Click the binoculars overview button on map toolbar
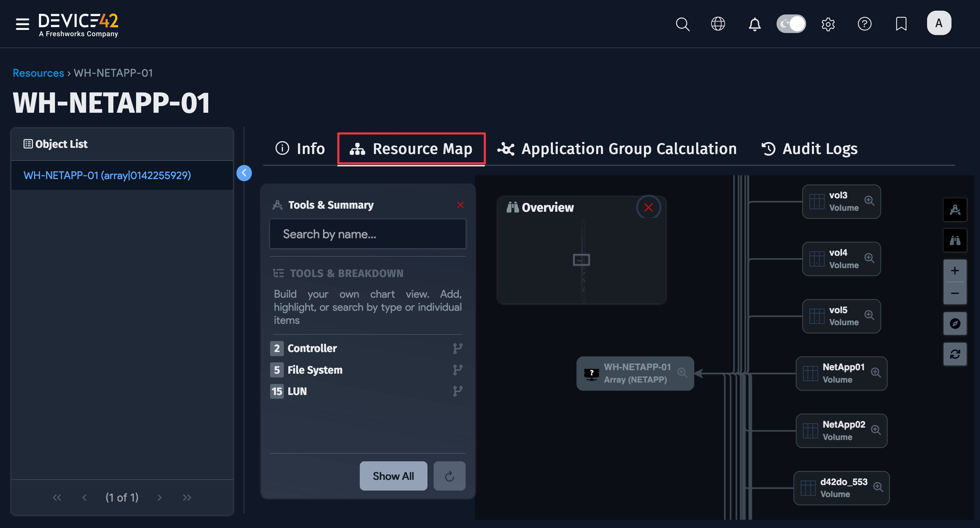980x528 pixels. click(x=955, y=240)
